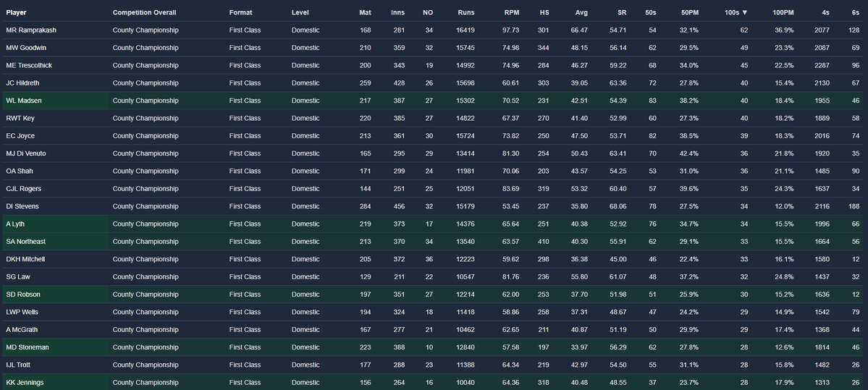Click the matches value 259

pos(366,83)
